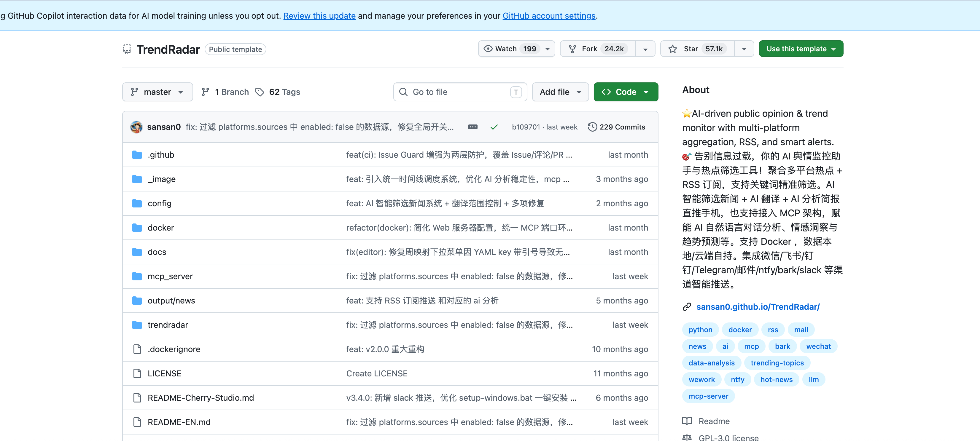Select the python topic tag
980x441 pixels.
[700, 330]
